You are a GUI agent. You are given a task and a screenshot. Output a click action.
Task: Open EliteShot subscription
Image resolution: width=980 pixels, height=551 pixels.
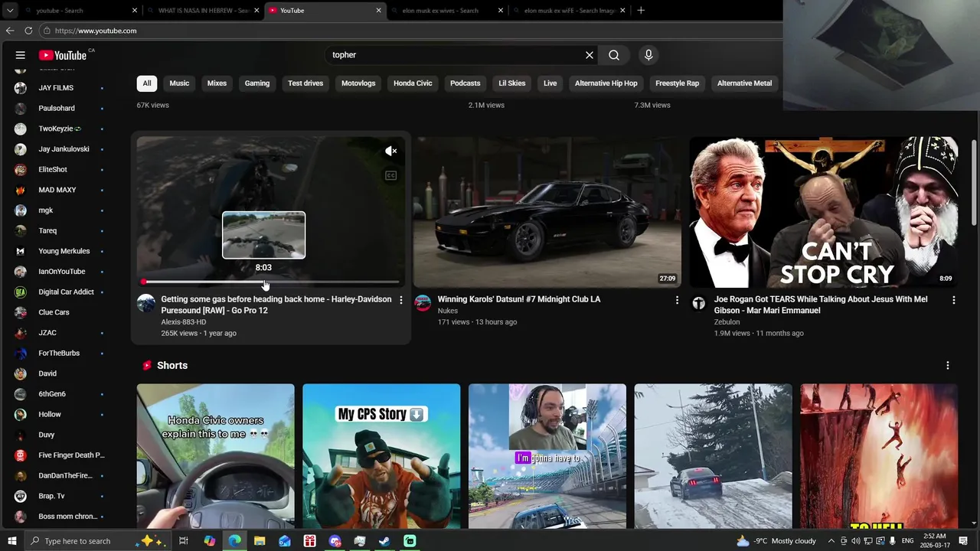pos(60,170)
